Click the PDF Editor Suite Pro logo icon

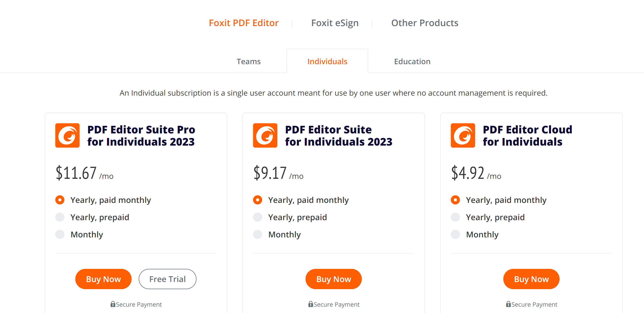67,135
